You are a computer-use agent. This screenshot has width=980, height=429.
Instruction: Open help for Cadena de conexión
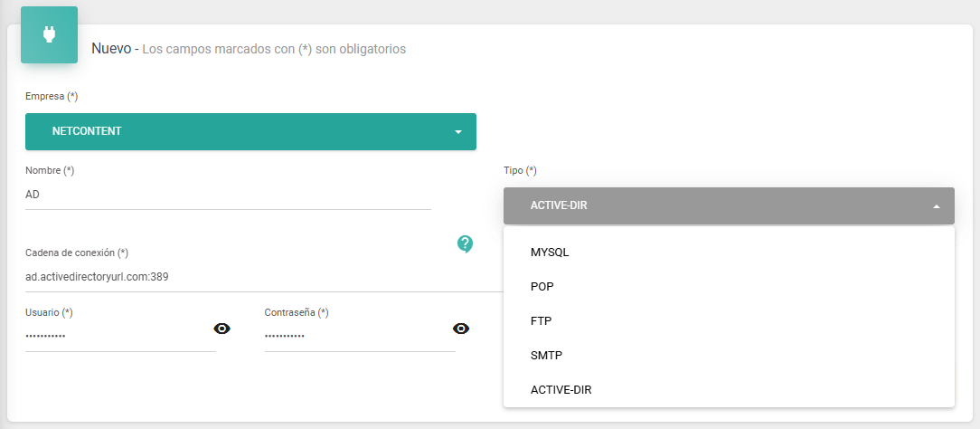(x=465, y=243)
